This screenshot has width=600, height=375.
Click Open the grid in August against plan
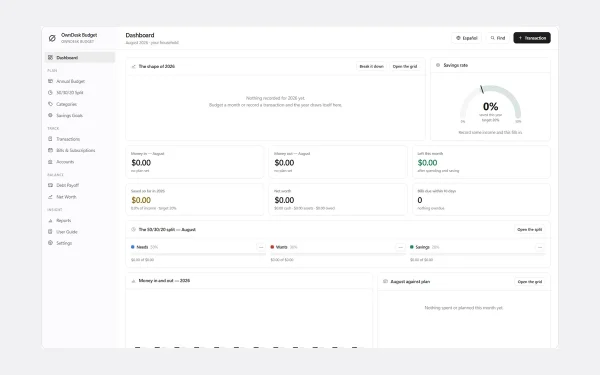pyautogui.click(x=530, y=282)
